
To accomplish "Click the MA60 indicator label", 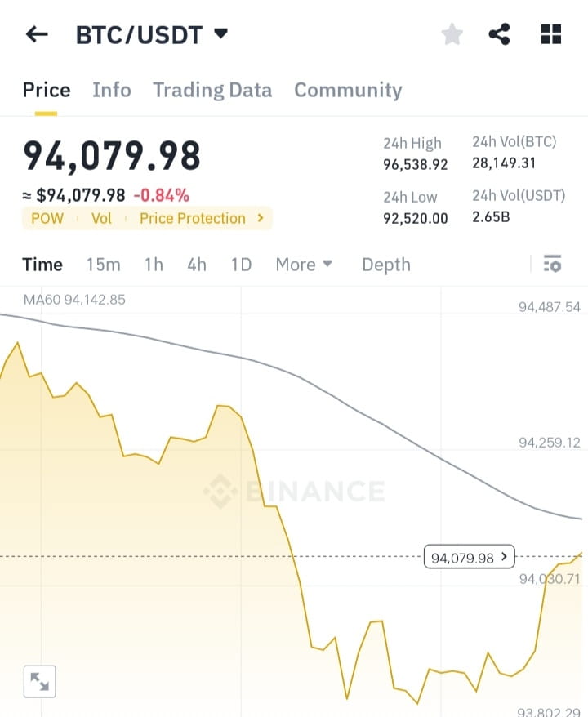I will point(73,300).
